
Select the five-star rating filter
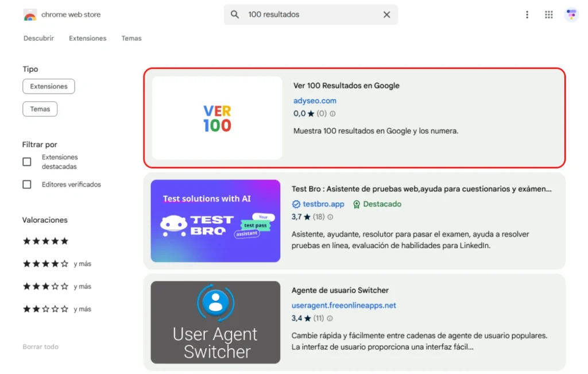(x=45, y=241)
